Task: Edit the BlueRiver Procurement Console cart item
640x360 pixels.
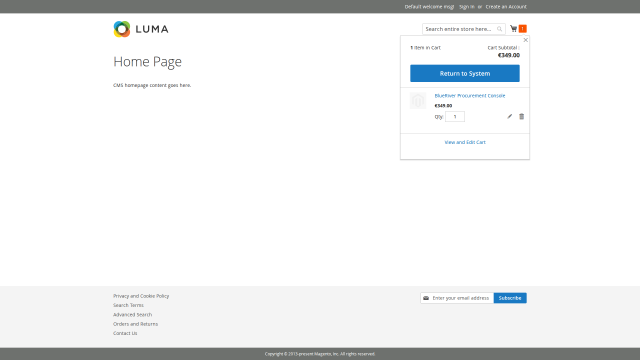Action: [509, 116]
